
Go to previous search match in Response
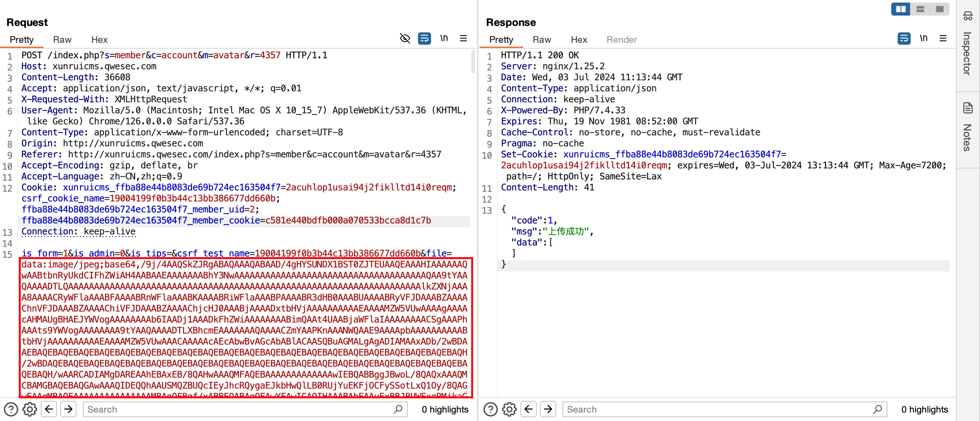(529, 409)
